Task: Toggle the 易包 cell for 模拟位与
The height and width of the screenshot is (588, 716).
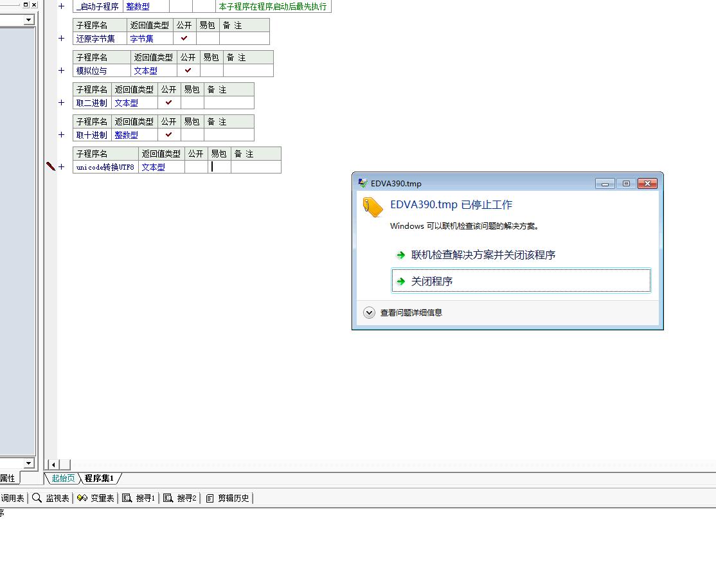Action: coord(211,70)
